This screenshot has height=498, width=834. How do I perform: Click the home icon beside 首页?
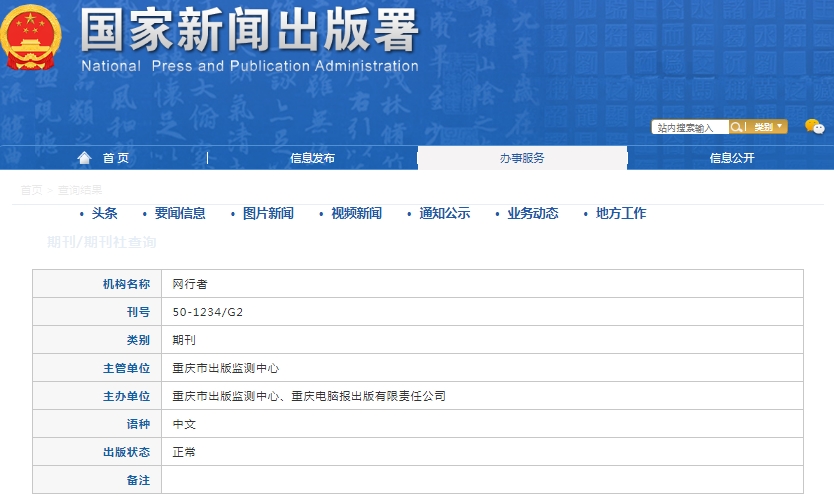coord(85,158)
